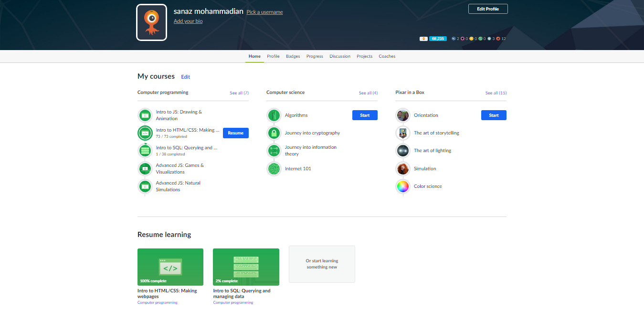The image size is (644, 309).
Task: Click the 1 / 38 completed text
Action: (x=170, y=154)
